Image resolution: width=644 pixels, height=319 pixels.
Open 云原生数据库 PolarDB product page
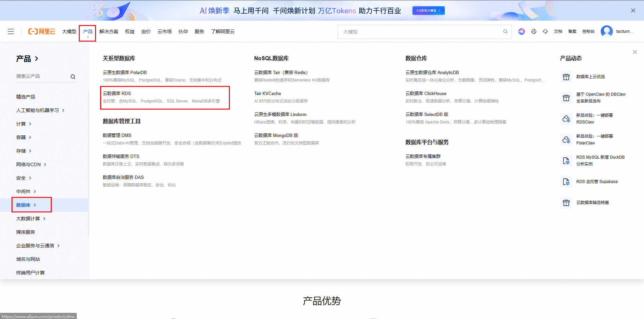pos(125,72)
